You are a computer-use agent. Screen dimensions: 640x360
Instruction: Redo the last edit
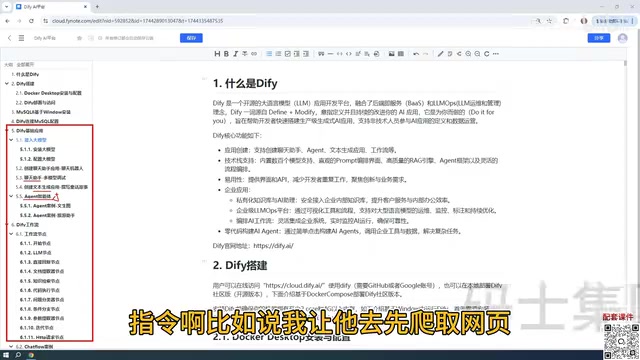[x=425, y=54]
